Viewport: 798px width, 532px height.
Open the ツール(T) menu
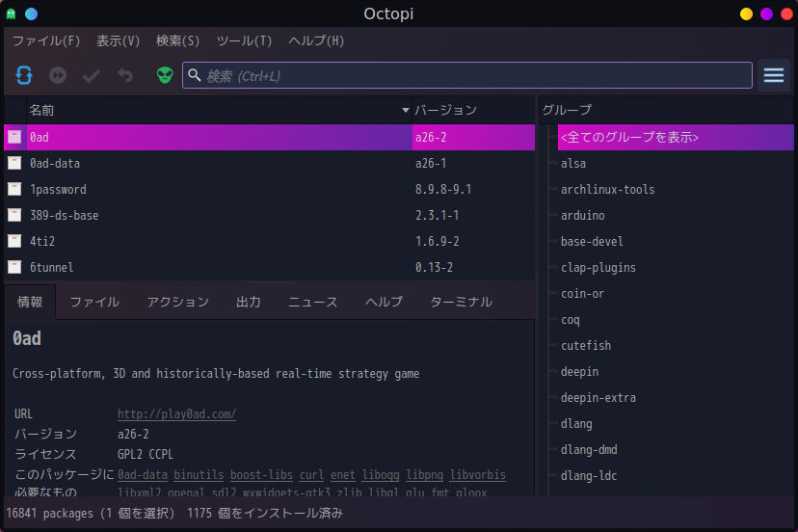(244, 40)
